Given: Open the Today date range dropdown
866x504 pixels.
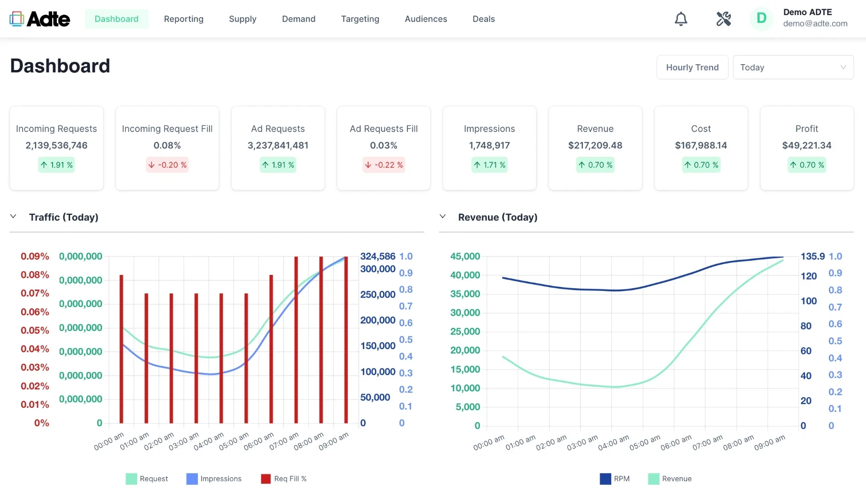Looking at the screenshot, I should (793, 67).
